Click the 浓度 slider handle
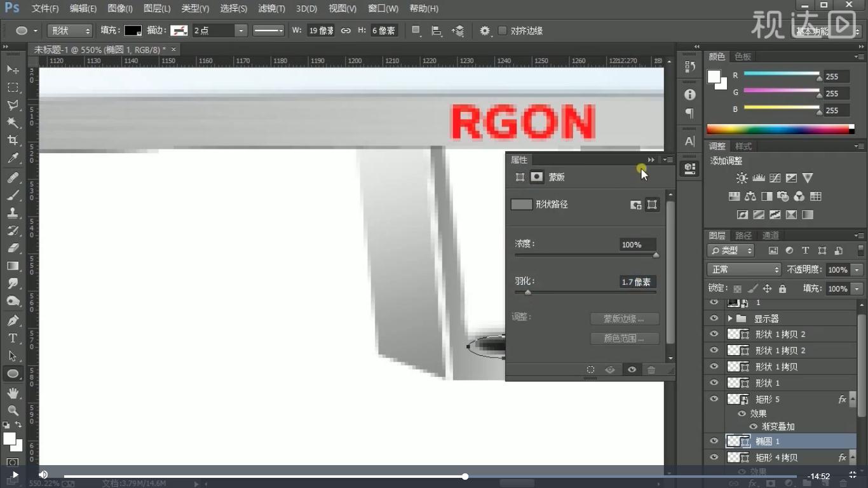The height and width of the screenshot is (488, 868). [656, 255]
